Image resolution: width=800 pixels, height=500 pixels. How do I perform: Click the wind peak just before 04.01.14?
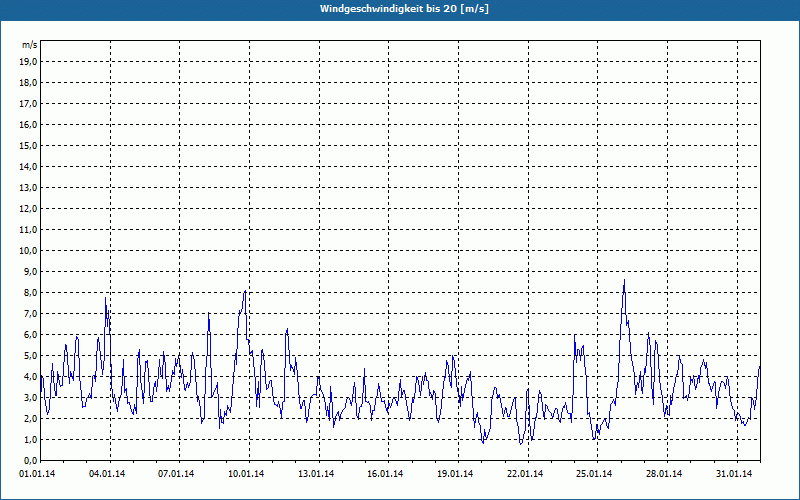106,298
